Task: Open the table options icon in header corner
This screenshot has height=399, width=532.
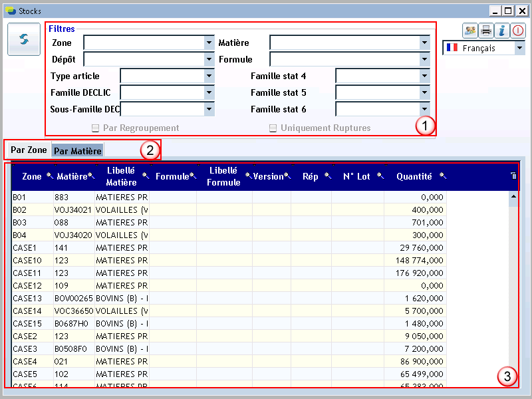Action: tap(513, 176)
